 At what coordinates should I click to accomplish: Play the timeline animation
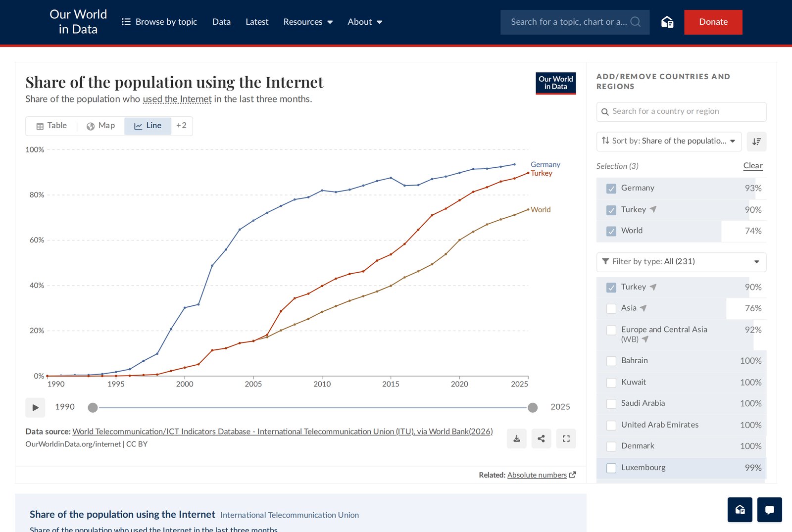pos(35,407)
